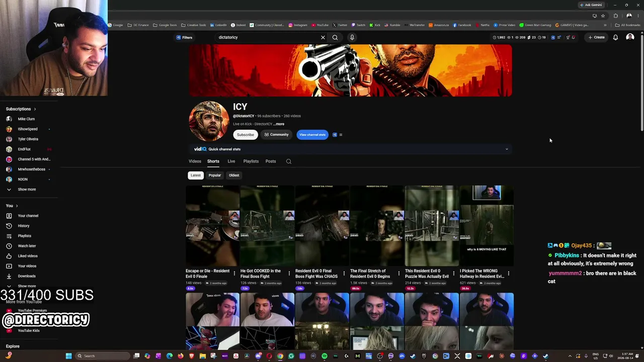
Task: Switch to the Live tab
Action: (x=231, y=161)
